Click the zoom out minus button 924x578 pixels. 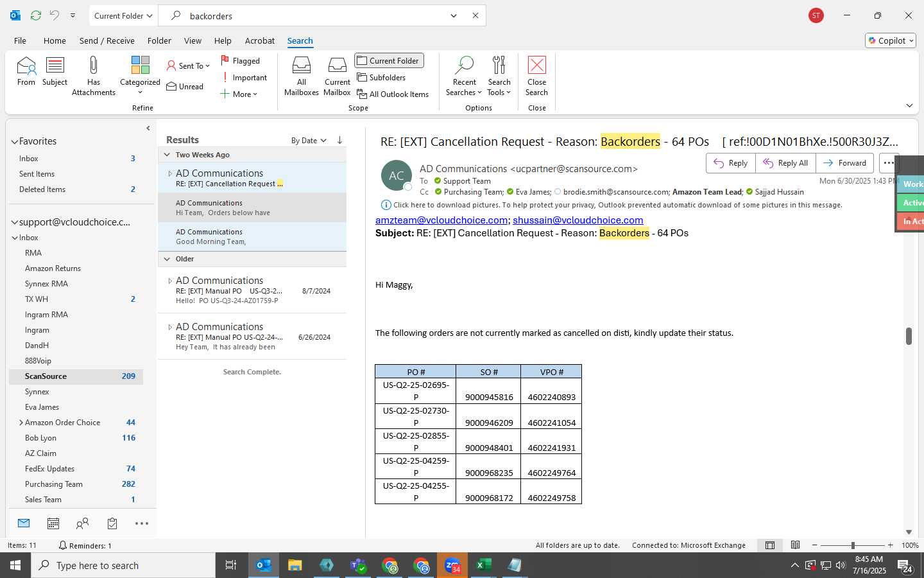coord(815,545)
